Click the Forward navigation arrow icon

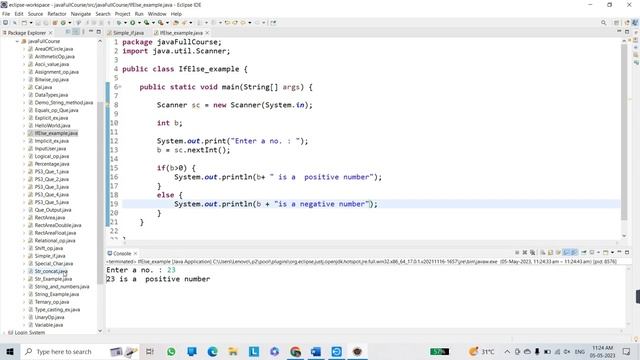[257, 22]
